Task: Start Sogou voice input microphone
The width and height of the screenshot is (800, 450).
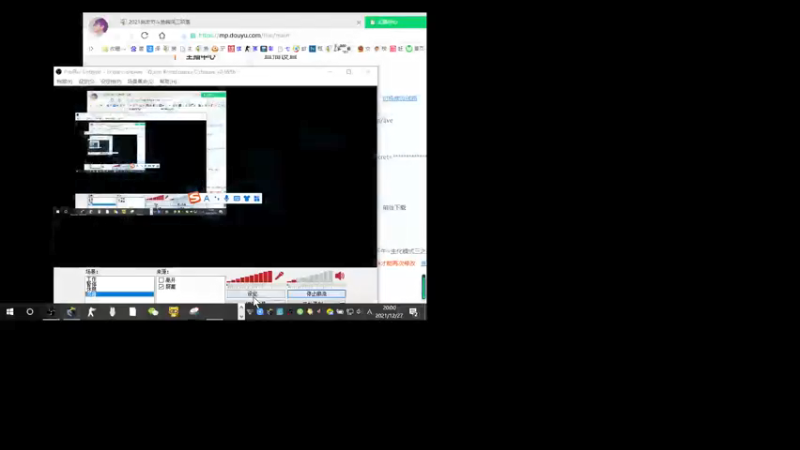Action: [227, 198]
